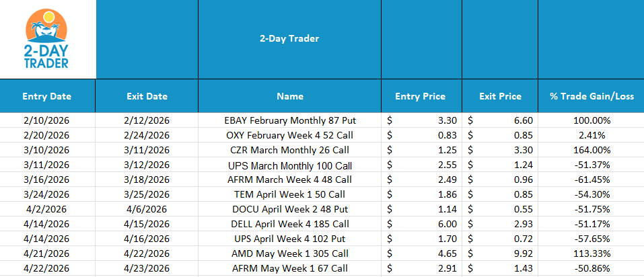Select the exit date 4/6/2026 cell
The image size is (644, 277).
147,209
